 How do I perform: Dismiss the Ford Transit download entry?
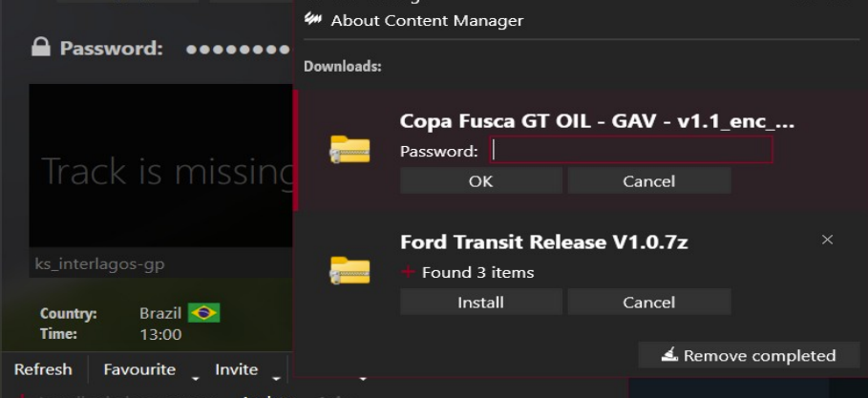click(827, 240)
